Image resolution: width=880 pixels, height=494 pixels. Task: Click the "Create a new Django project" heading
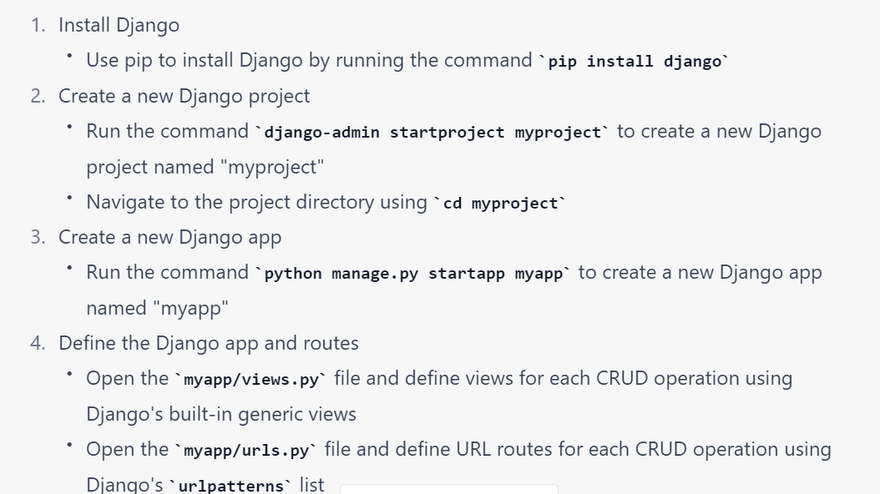click(184, 96)
